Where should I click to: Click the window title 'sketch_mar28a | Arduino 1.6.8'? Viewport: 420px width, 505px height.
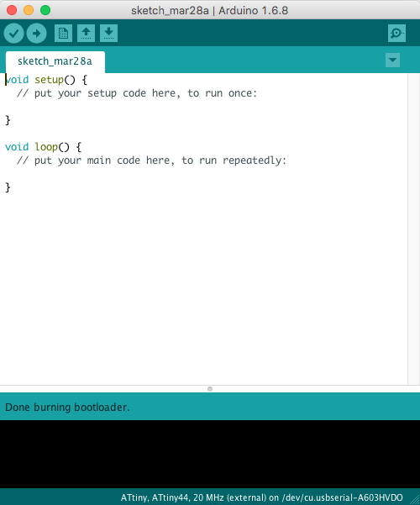(209, 11)
